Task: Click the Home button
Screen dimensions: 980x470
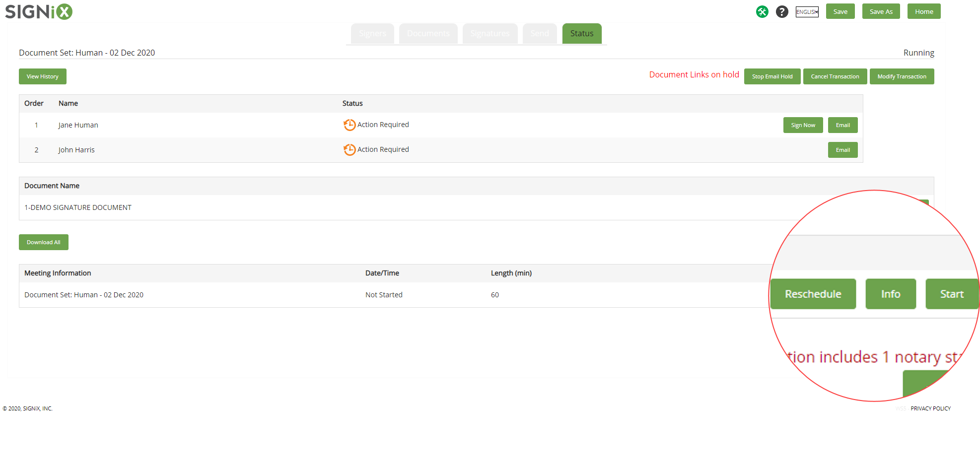Action: (923, 11)
